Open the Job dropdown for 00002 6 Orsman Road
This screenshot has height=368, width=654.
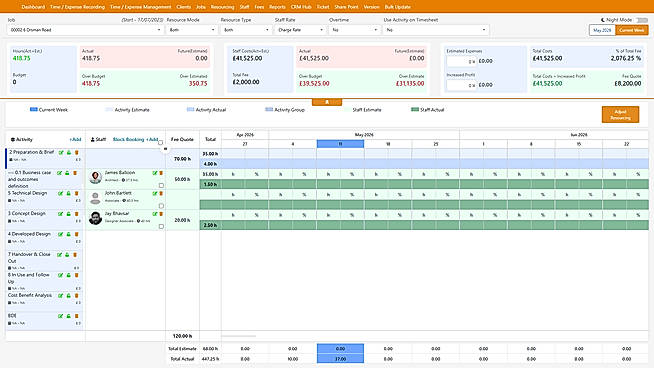[x=85, y=30]
